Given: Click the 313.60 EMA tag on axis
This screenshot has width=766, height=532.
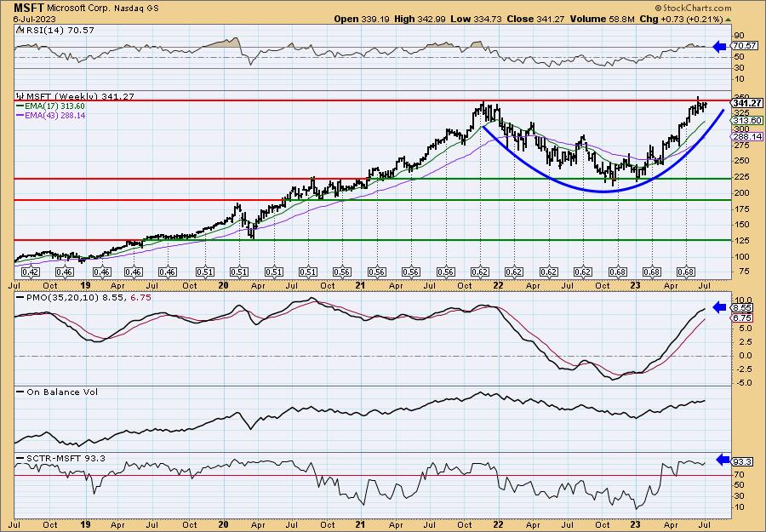Looking at the screenshot, I should (747, 120).
